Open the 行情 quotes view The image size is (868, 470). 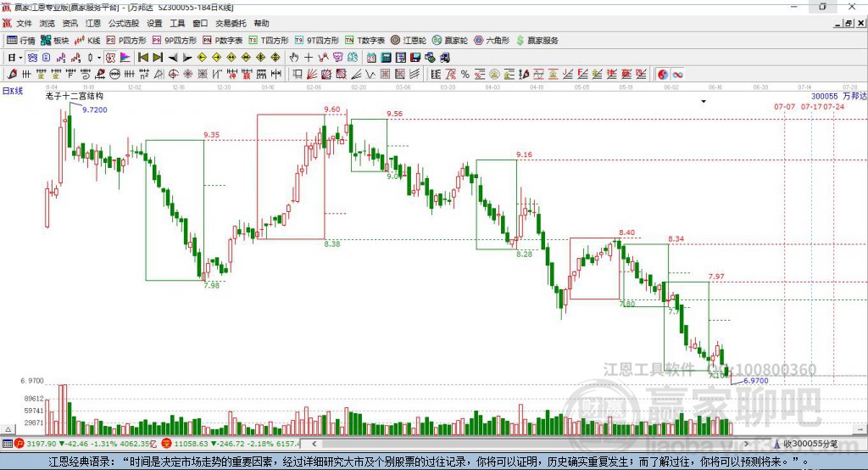(x=21, y=41)
